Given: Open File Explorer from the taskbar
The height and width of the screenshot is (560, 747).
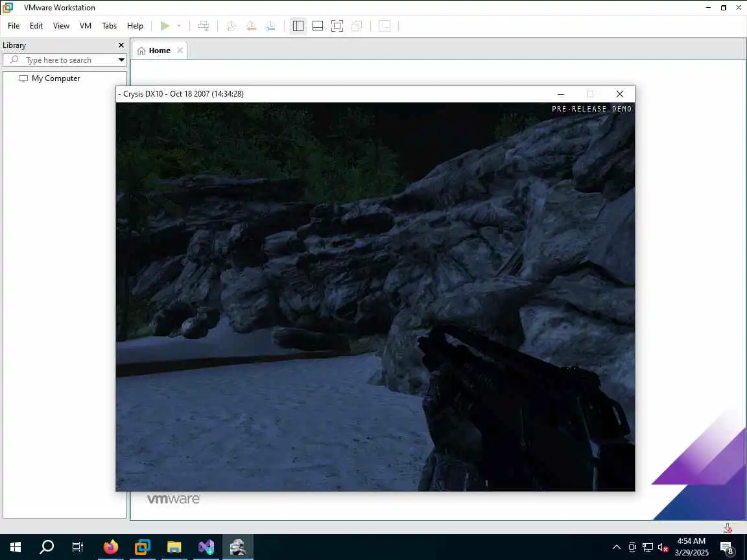Looking at the screenshot, I should [x=174, y=547].
